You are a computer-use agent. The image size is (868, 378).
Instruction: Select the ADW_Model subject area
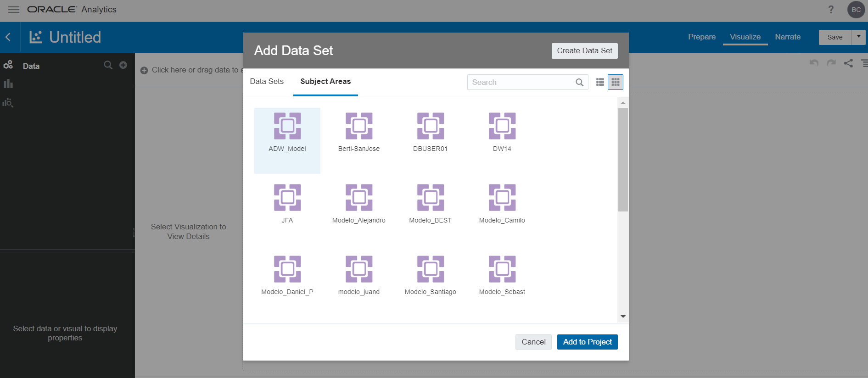287,141
